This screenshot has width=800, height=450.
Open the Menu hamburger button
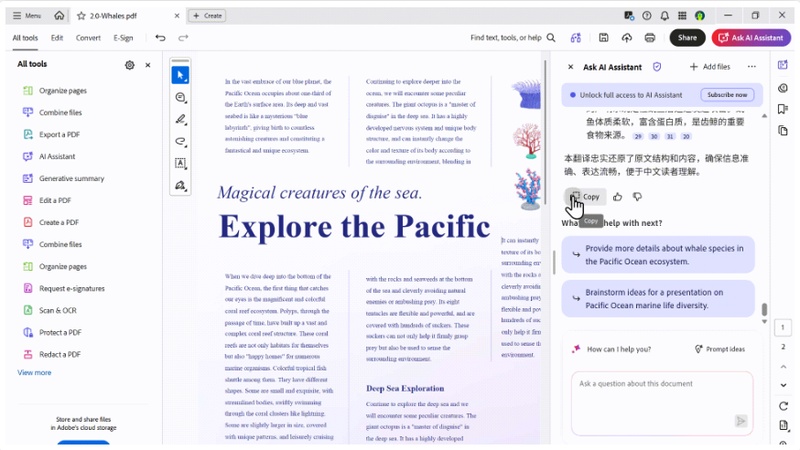(27, 16)
